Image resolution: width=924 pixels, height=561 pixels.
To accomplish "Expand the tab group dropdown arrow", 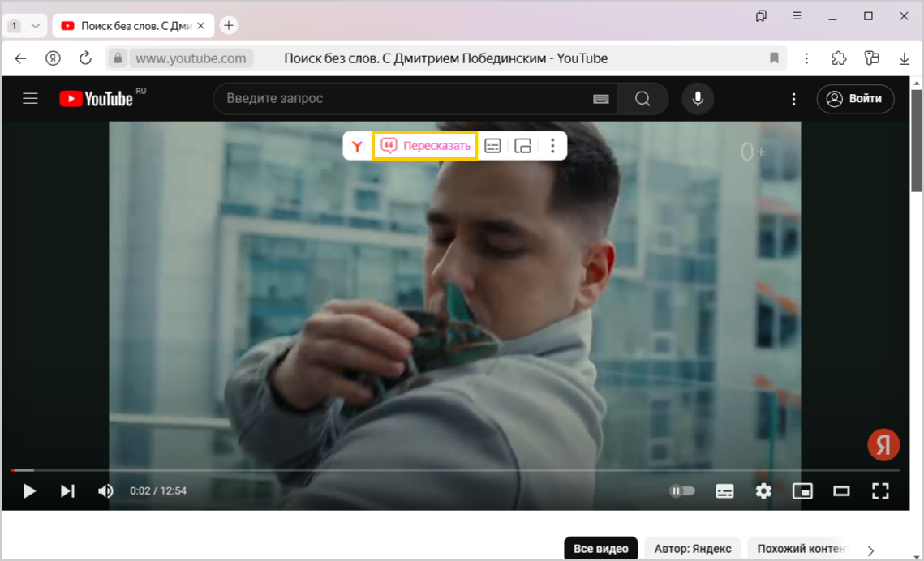I will (x=35, y=26).
